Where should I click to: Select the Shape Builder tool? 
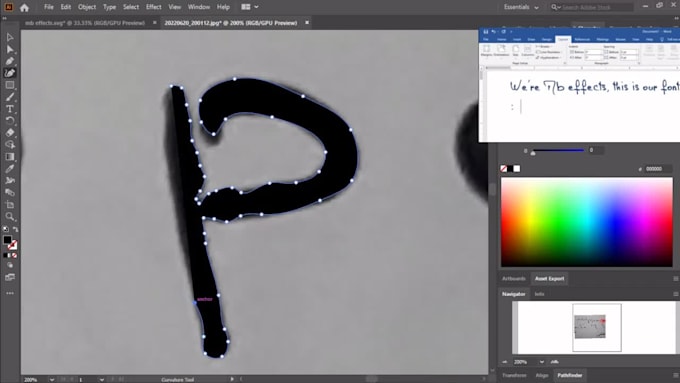[10, 144]
